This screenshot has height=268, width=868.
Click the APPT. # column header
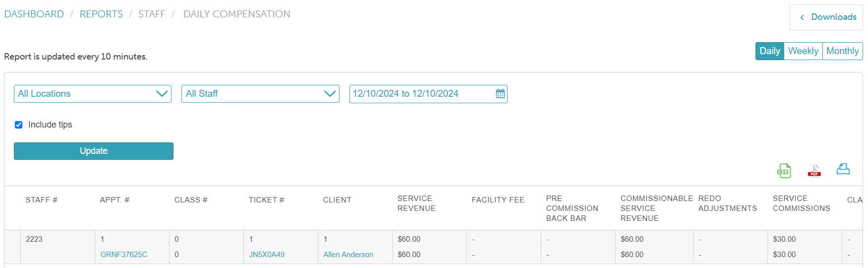click(115, 200)
